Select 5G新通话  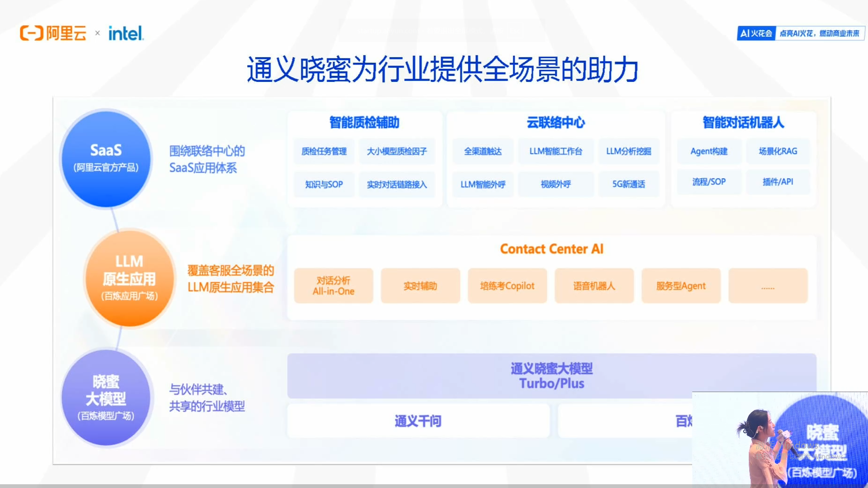(x=629, y=184)
